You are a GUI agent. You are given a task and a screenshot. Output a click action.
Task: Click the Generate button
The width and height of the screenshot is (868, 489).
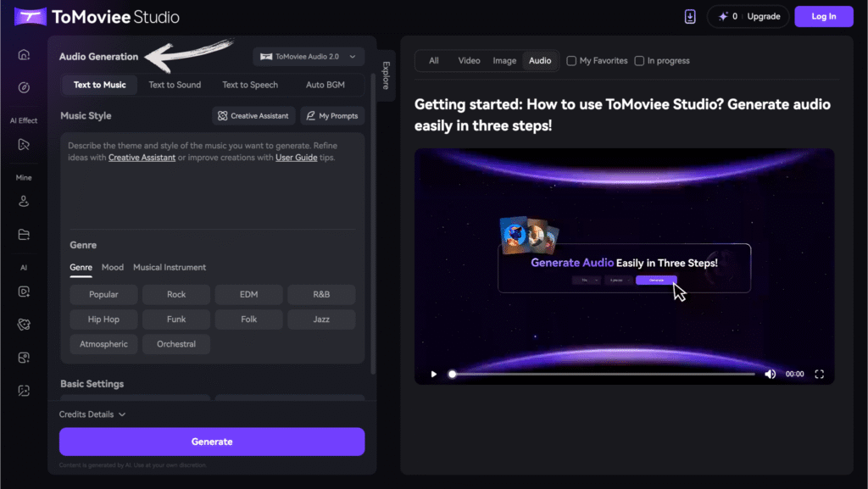coord(212,442)
